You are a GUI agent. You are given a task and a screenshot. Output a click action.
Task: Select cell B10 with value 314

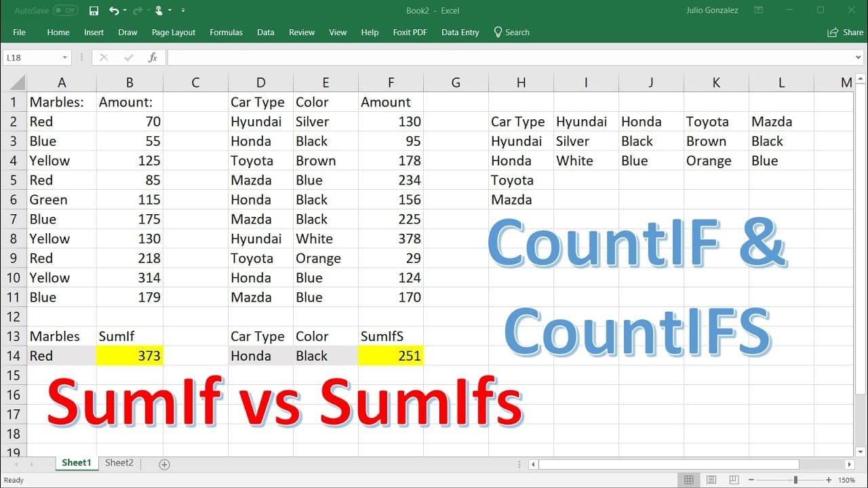(130, 278)
